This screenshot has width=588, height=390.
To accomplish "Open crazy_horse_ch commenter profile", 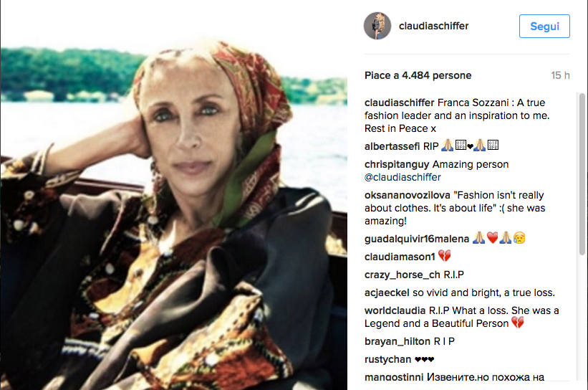I will (x=402, y=275).
